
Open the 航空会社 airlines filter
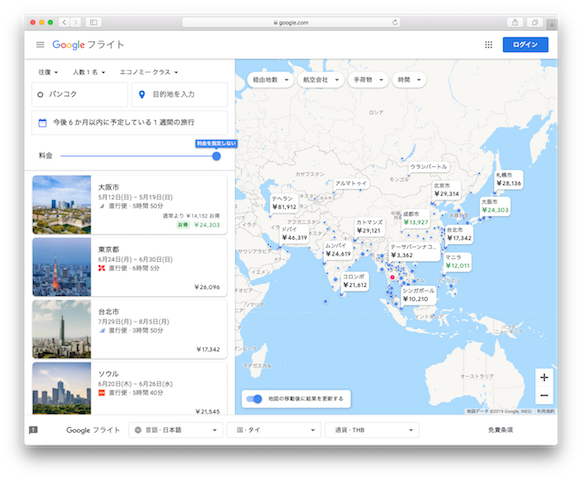pos(321,80)
